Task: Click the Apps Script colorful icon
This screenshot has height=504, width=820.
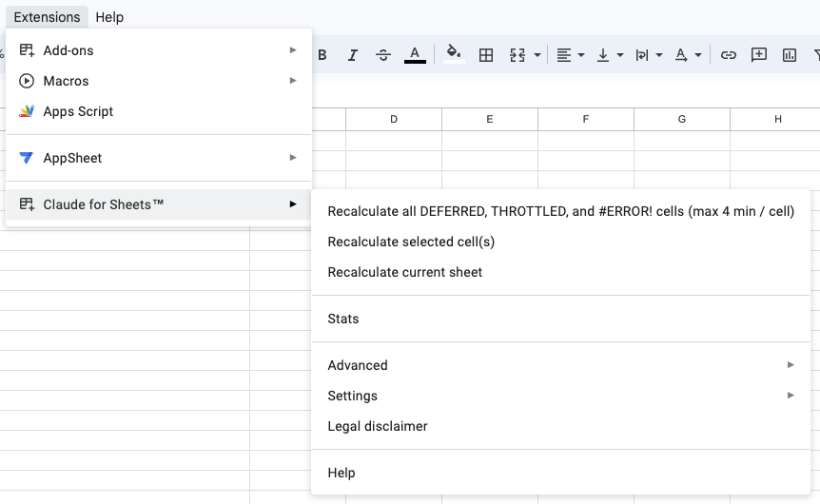Action: tap(27, 111)
